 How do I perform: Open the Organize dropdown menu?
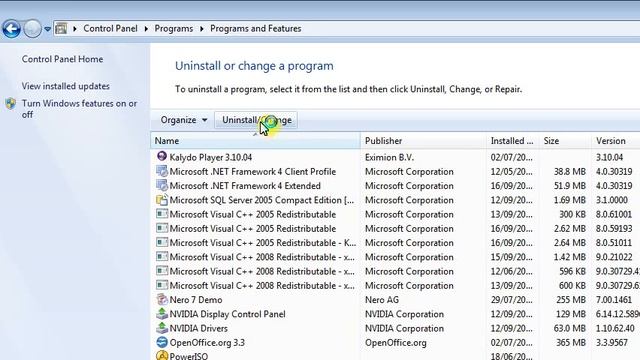(x=184, y=120)
